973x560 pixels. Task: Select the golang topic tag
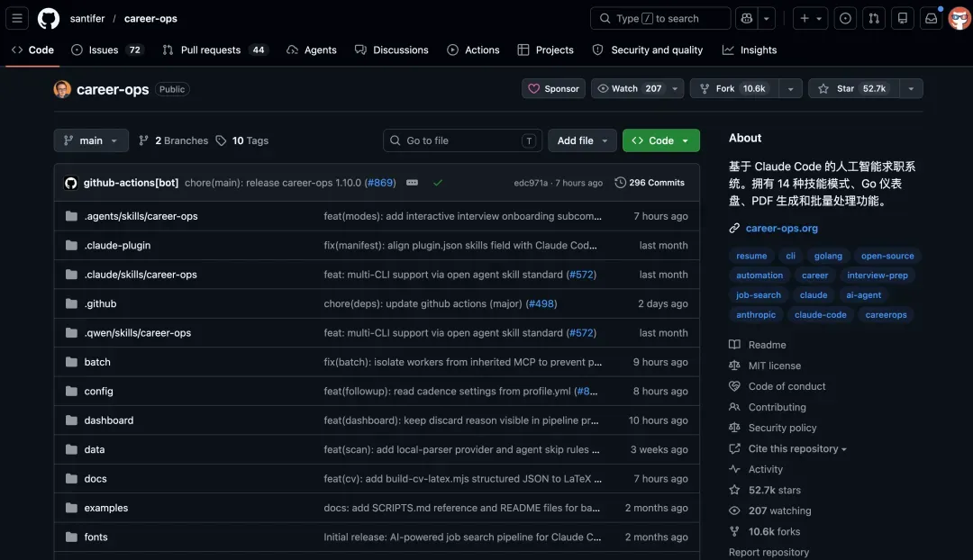tap(828, 256)
